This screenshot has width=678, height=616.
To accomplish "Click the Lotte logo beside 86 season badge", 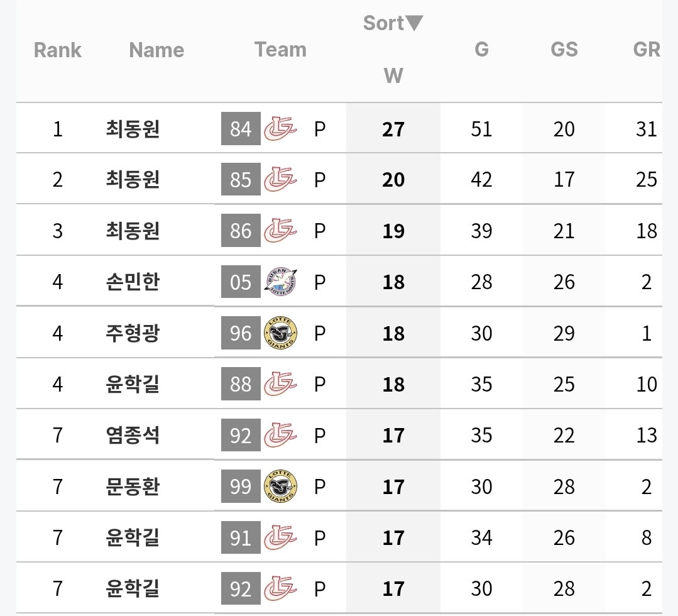I will (280, 230).
